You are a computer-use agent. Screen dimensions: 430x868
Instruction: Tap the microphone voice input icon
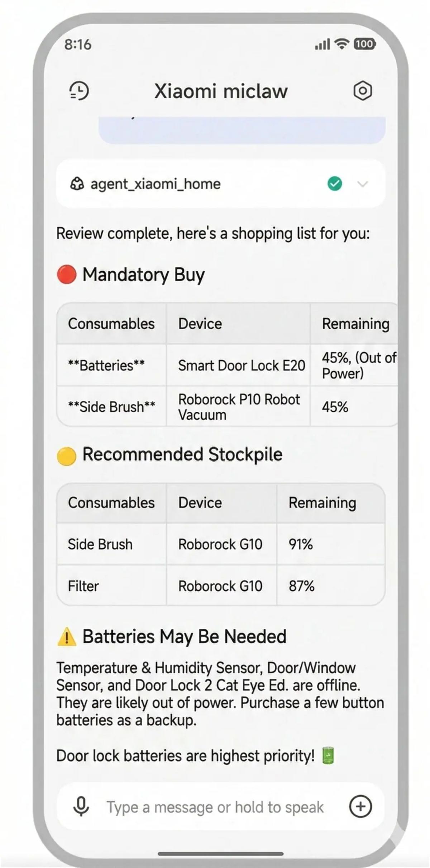81,807
